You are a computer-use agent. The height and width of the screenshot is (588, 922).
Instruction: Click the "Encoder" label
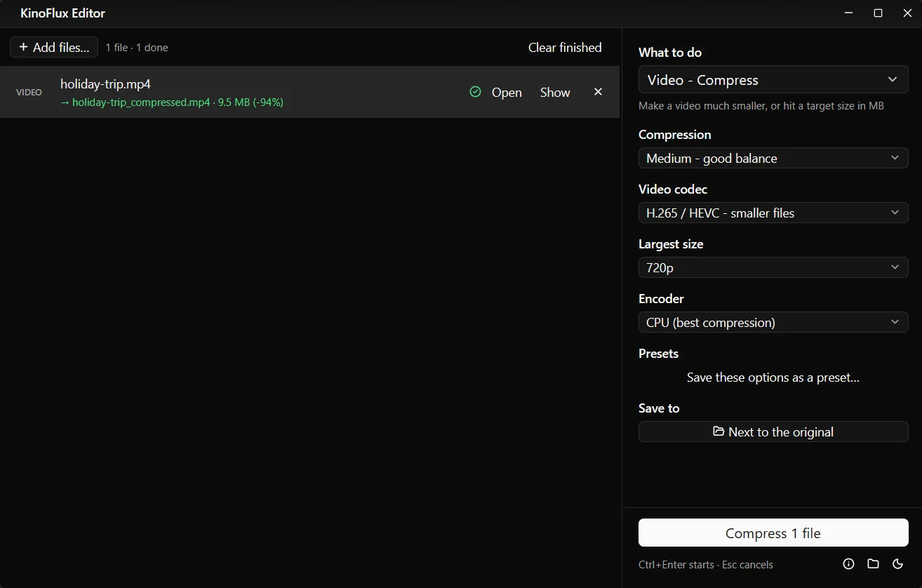tap(661, 299)
